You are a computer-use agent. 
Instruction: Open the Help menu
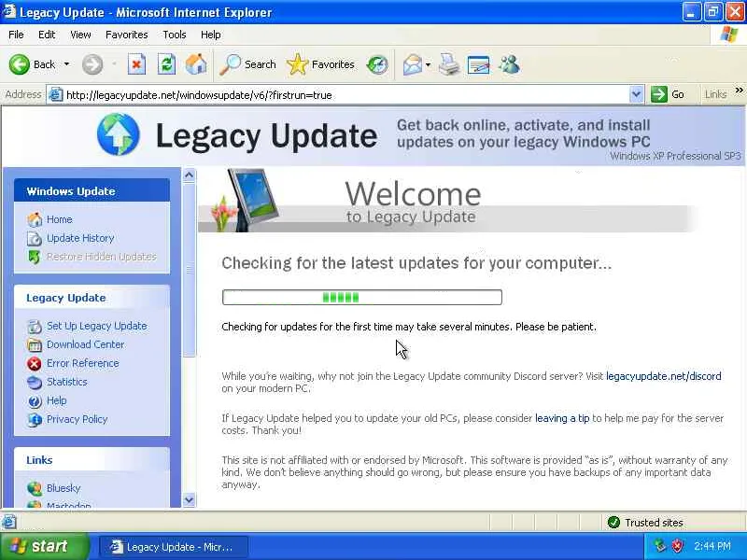pos(211,35)
